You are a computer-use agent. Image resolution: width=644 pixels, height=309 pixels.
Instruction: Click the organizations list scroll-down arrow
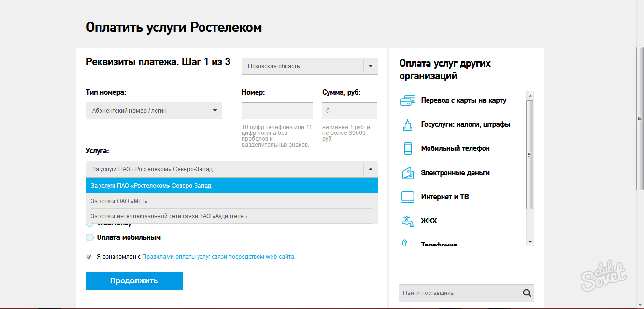[x=530, y=242]
